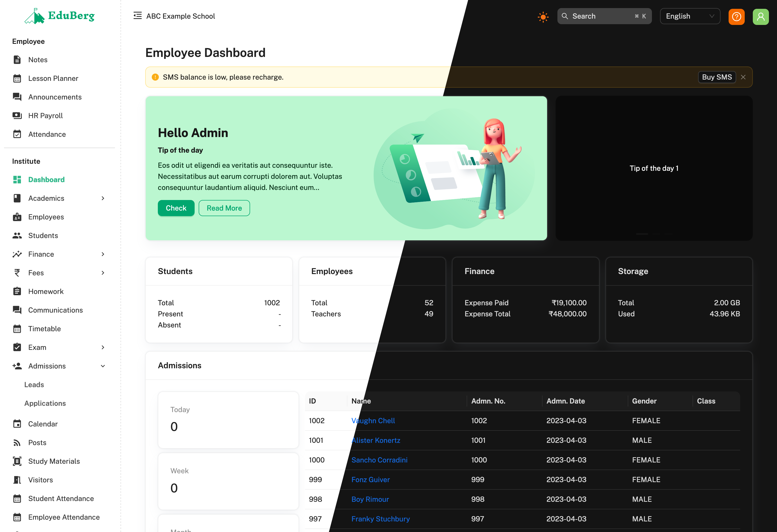Click the HR Payroll money icon

[17, 116]
